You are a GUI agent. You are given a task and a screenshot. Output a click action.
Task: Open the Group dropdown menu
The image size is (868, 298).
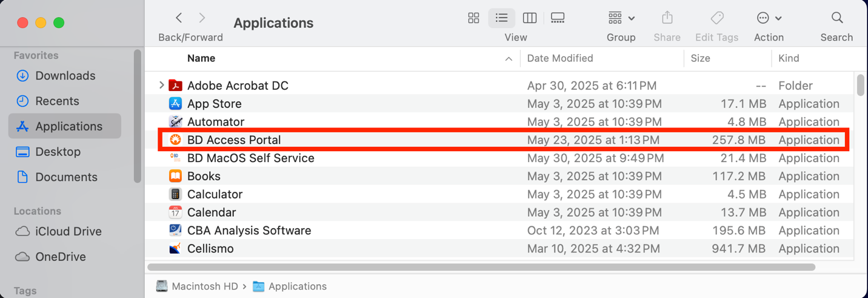(x=621, y=18)
